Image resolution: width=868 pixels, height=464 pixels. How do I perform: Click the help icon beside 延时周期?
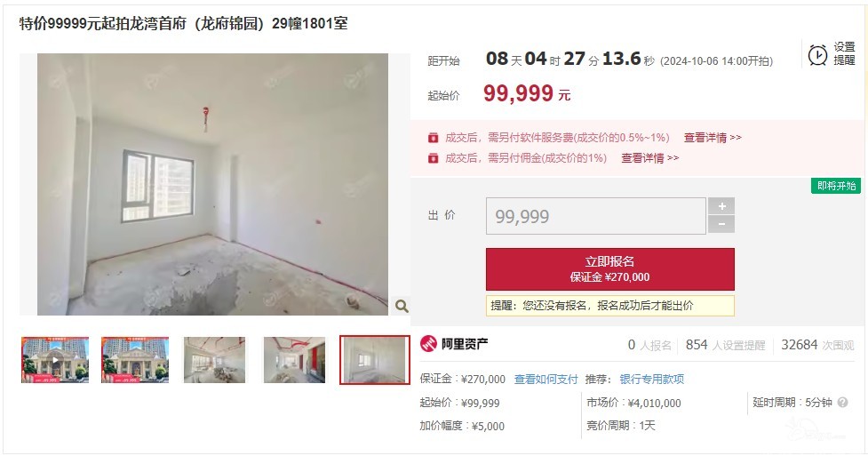coord(842,403)
